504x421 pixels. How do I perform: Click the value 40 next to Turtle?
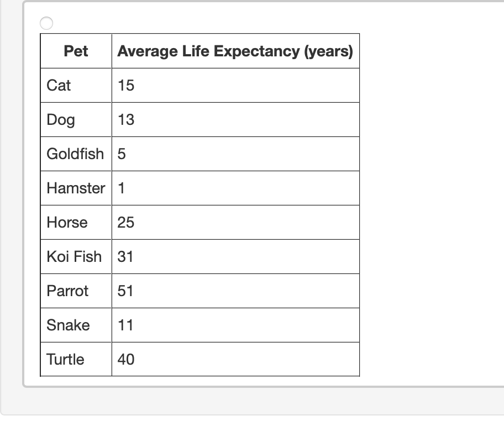point(125,359)
